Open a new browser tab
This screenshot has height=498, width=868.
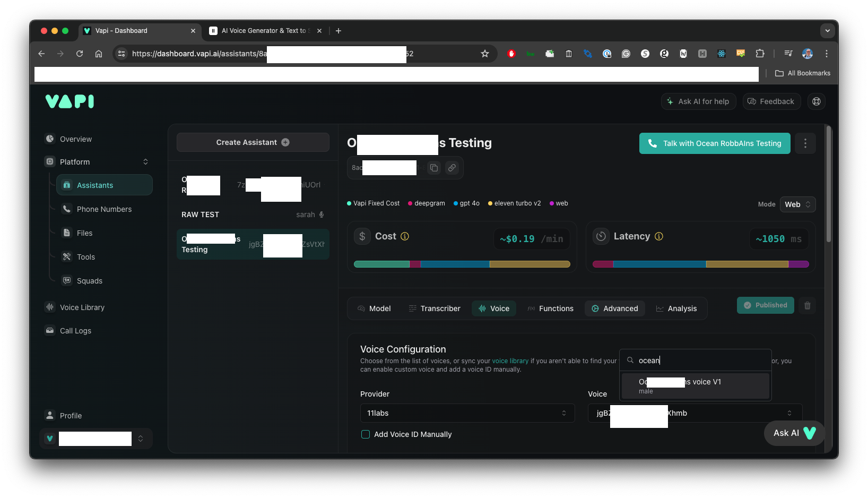338,31
